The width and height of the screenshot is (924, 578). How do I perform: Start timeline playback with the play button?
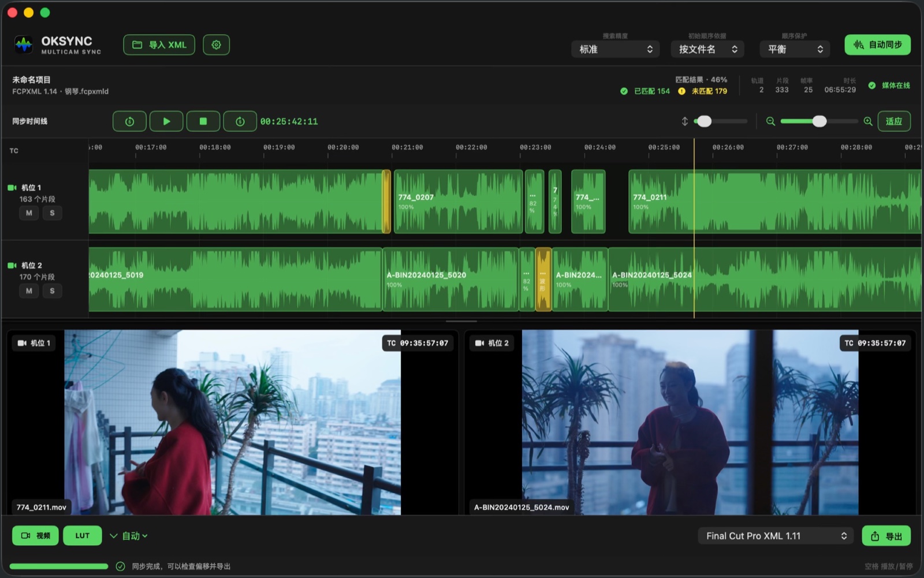(x=166, y=121)
